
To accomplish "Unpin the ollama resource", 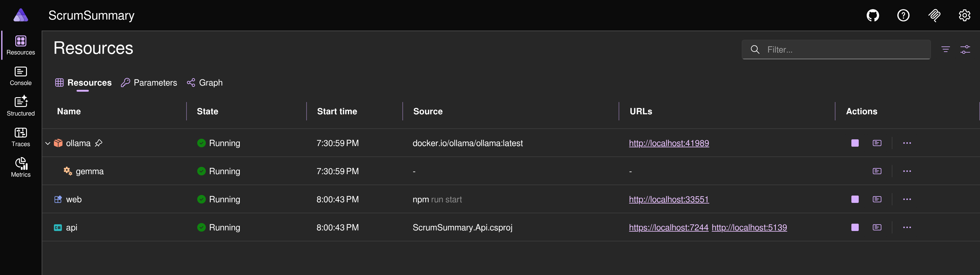I will [99, 143].
